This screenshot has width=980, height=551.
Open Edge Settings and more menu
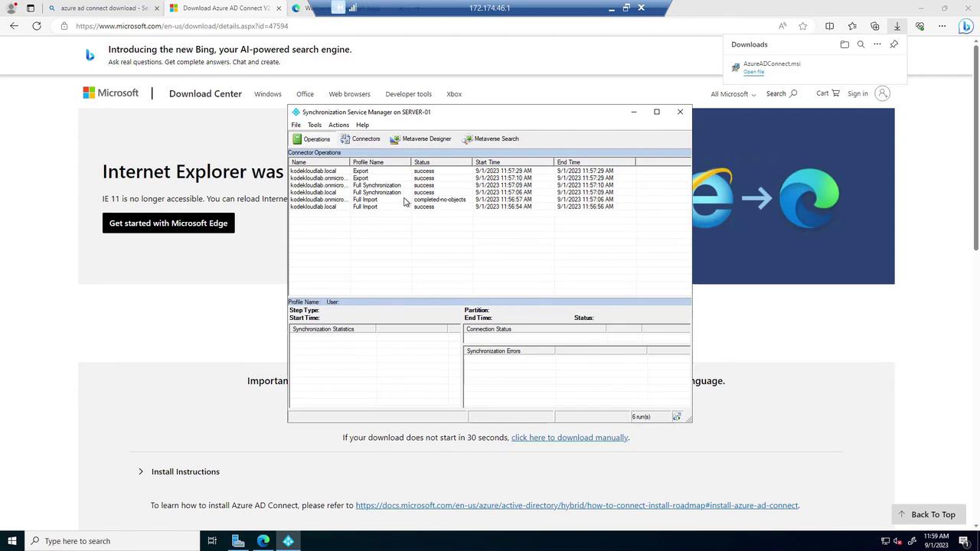[942, 26]
